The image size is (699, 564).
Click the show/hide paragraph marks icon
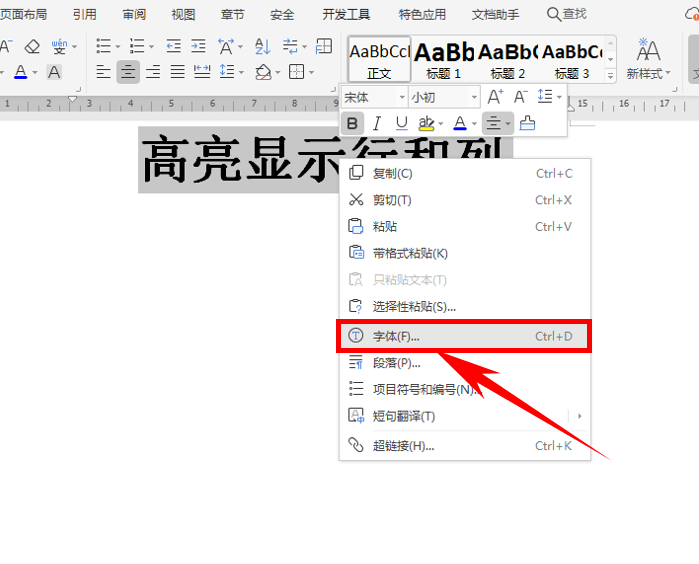tap(290, 46)
